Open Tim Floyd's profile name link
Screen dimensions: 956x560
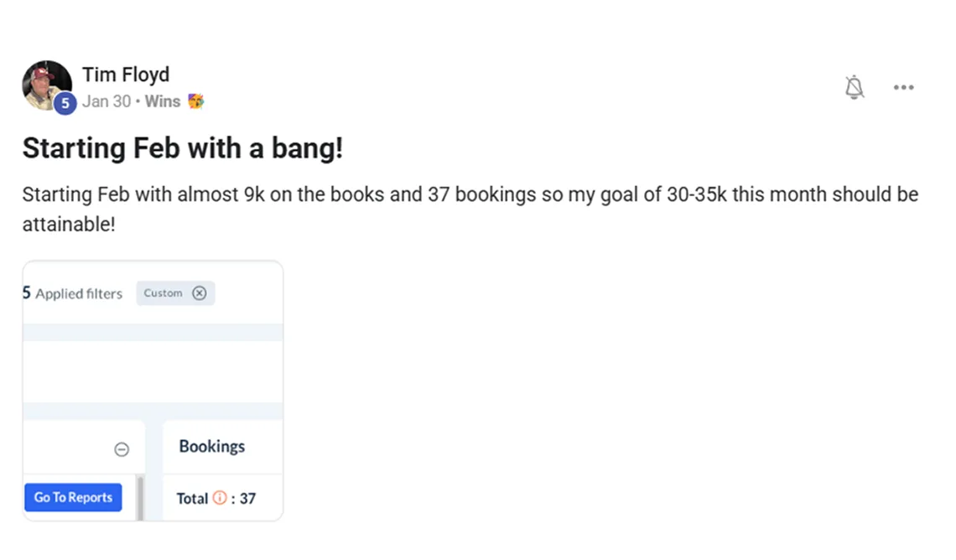coord(126,75)
